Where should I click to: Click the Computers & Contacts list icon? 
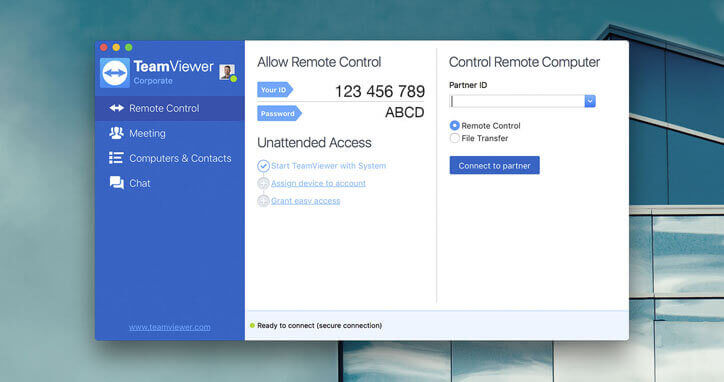(116, 158)
